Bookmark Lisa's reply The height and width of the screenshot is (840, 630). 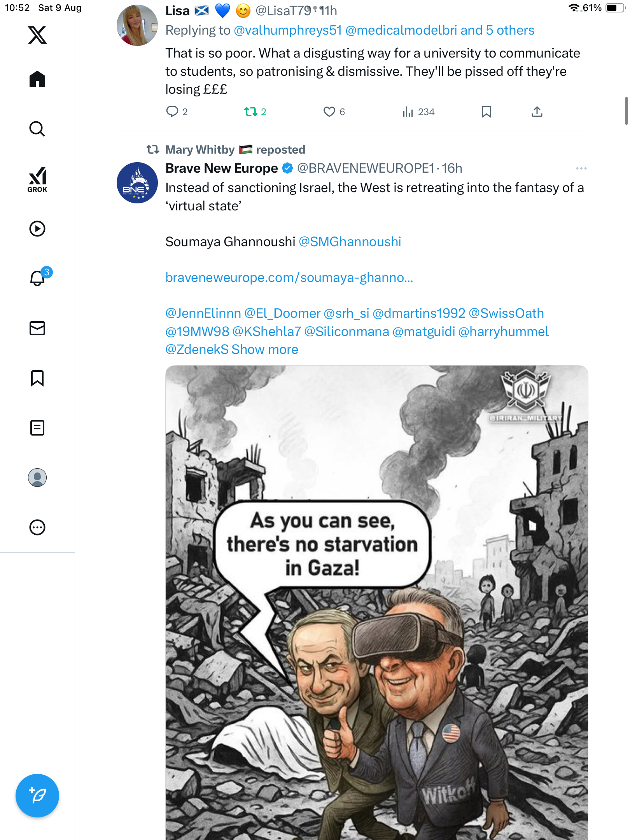486,112
